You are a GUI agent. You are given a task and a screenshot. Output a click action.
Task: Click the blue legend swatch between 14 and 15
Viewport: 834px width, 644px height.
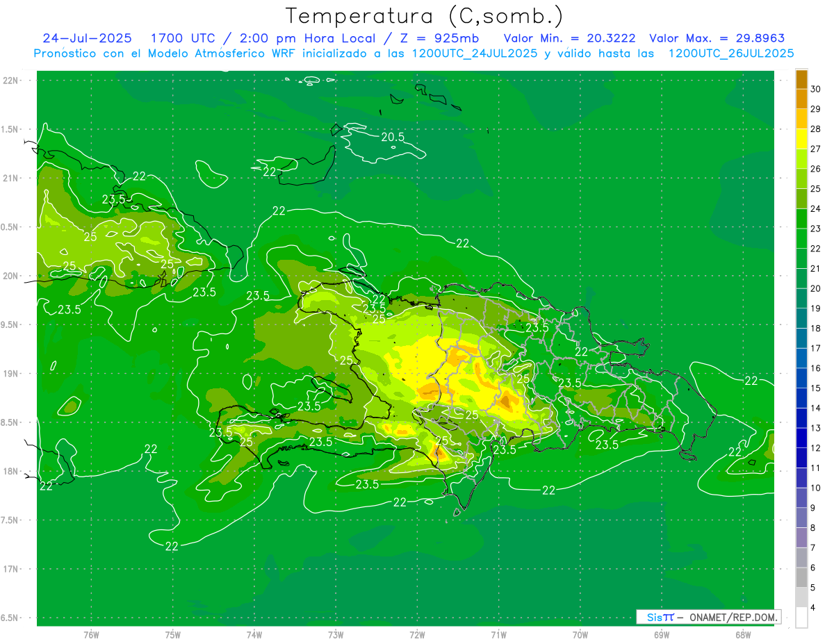point(801,398)
